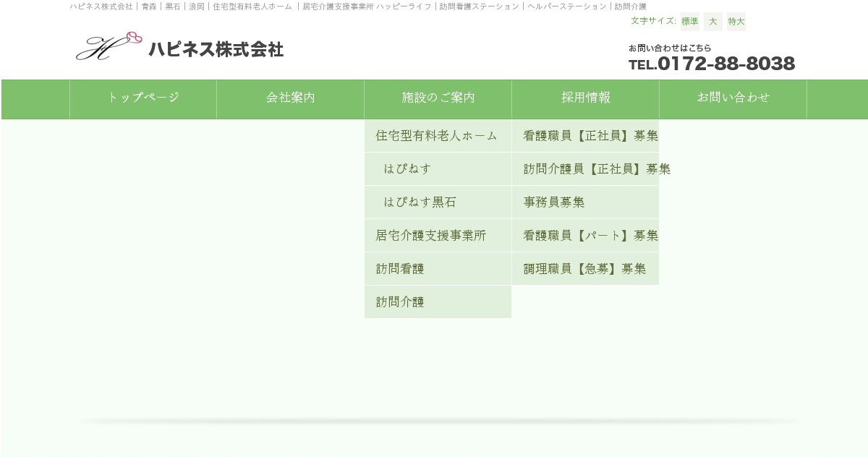Image resolution: width=868 pixels, height=457 pixels.
Task: Select 訪問看護 in facilities dropdown
Action: tap(438, 268)
